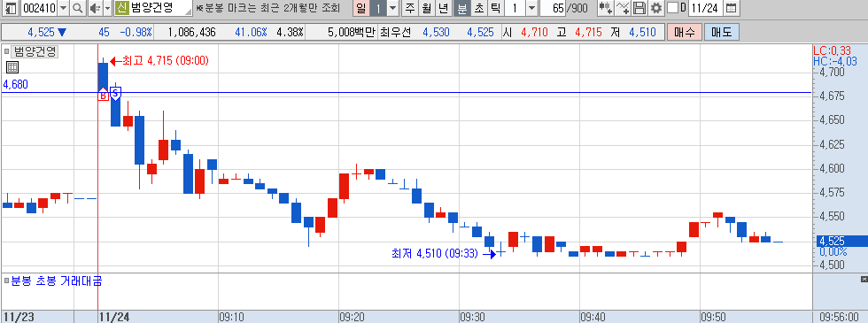Click the number 1 button next to 일
Image resolution: width=868 pixels, height=323 pixels.
pyautogui.click(x=378, y=8)
